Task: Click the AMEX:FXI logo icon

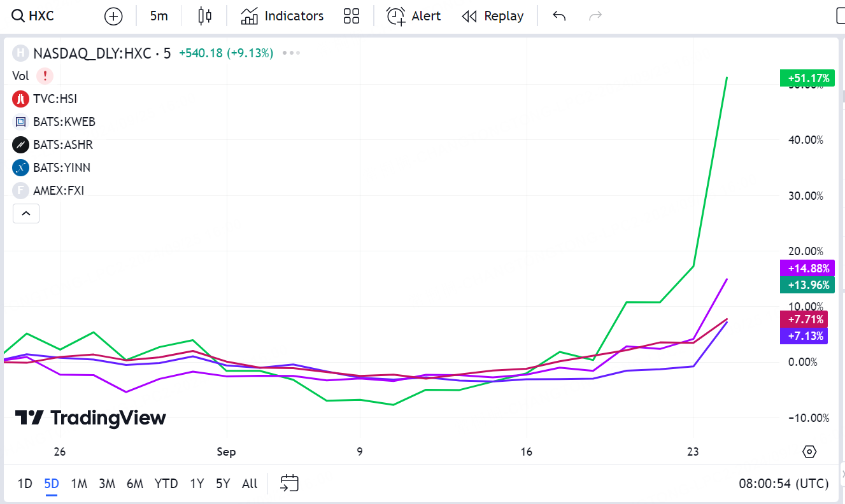Action: (x=21, y=191)
